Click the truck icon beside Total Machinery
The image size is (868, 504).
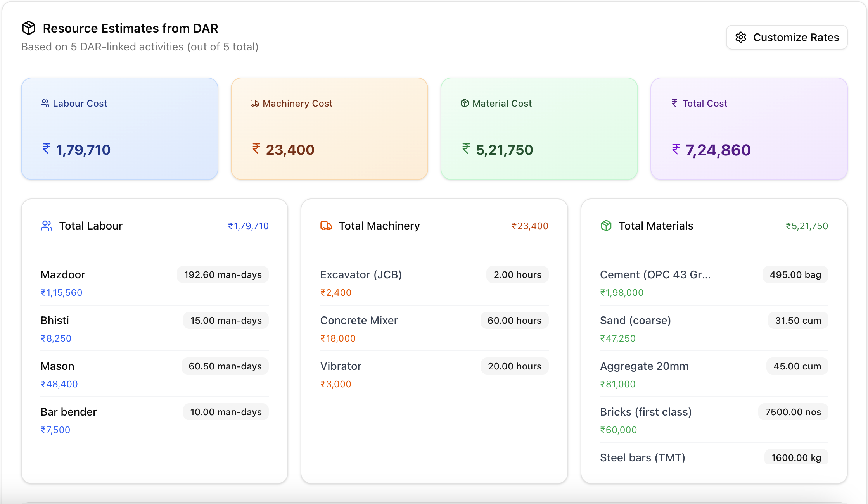click(326, 226)
